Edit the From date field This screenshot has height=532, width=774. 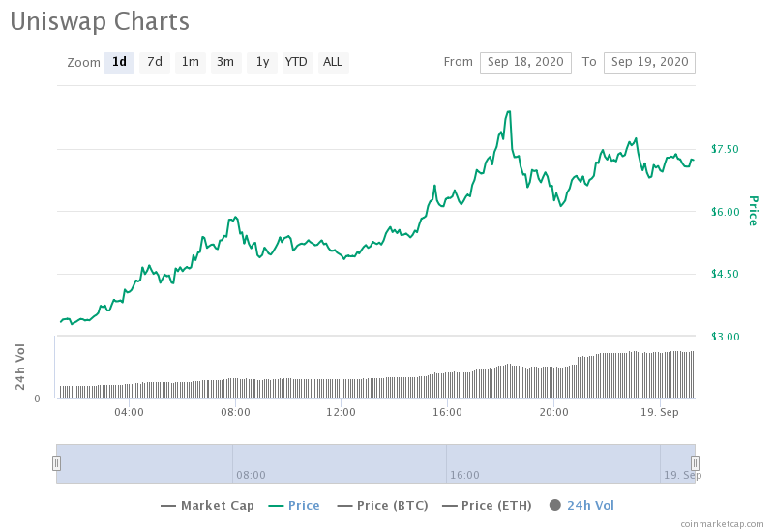525,63
